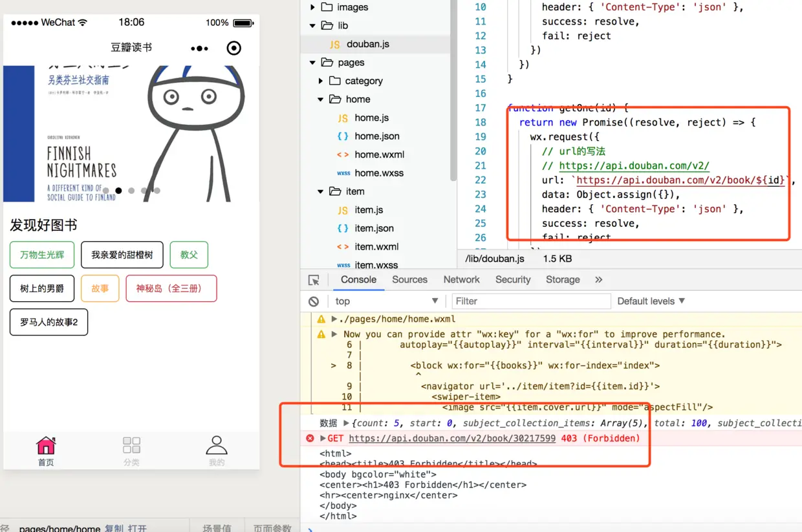Expand the images folder arrow
The image size is (802, 532).
coord(312,7)
